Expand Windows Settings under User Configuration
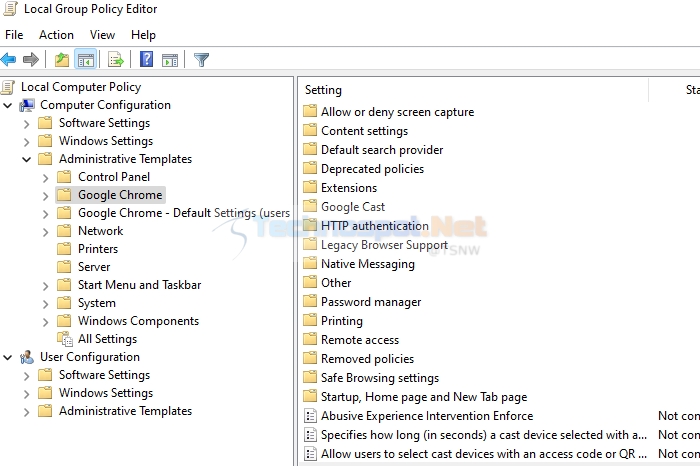The height and width of the screenshot is (466, 700). pyautogui.click(x=27, y=394)
